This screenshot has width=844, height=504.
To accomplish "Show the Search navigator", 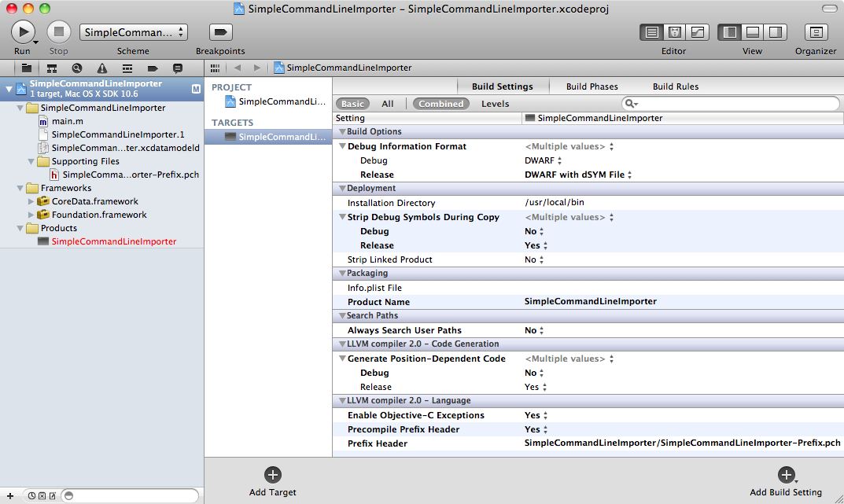I will 77,68.
